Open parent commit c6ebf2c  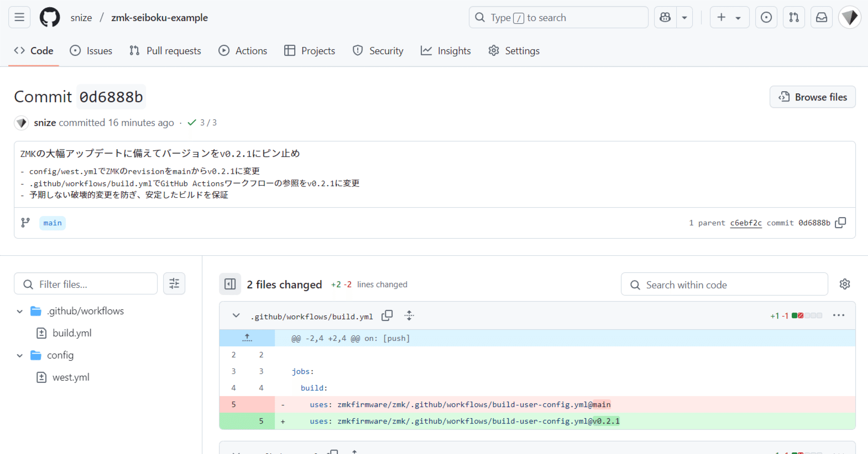pos(746,223)
